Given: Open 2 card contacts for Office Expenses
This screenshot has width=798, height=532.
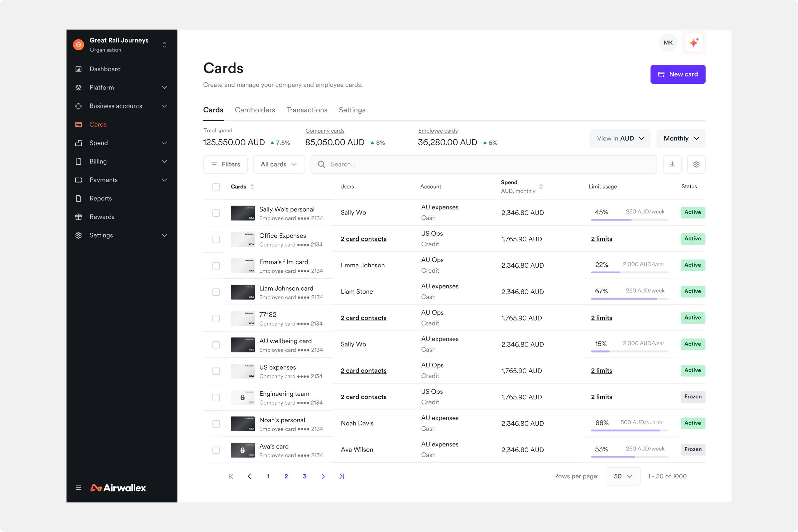Looking at the screenshot, I should (x=363, y=239).
